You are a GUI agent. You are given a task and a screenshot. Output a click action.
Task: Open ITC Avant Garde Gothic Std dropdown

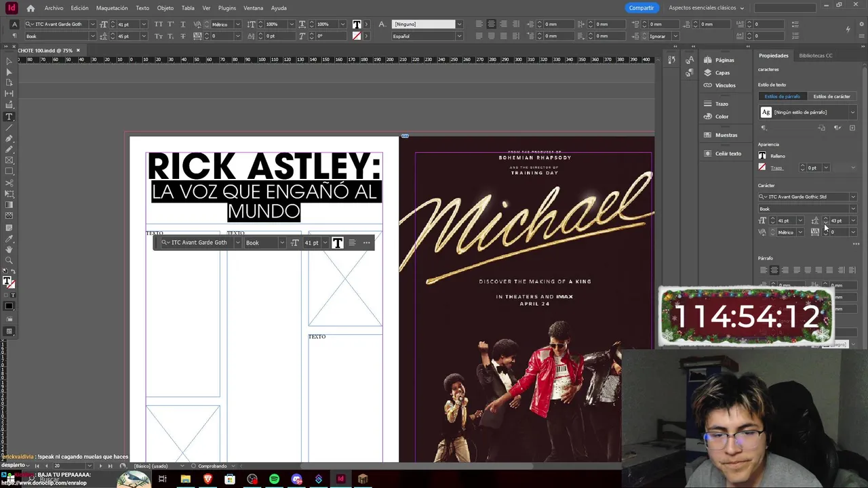[852, 197]
